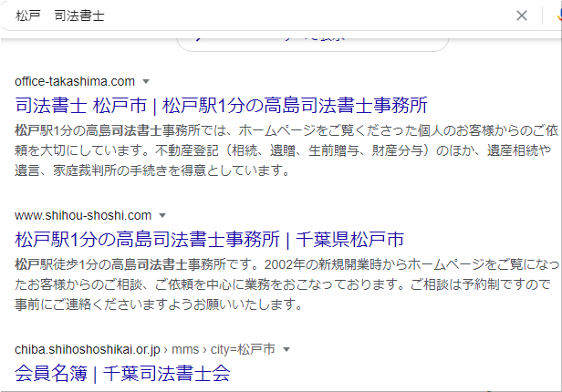Image resolution: width=562 pixels, height=392 pixels.
Task: Click the partially hidden button below the search bar
Action: pyautogui.click(x=313, y=43)
